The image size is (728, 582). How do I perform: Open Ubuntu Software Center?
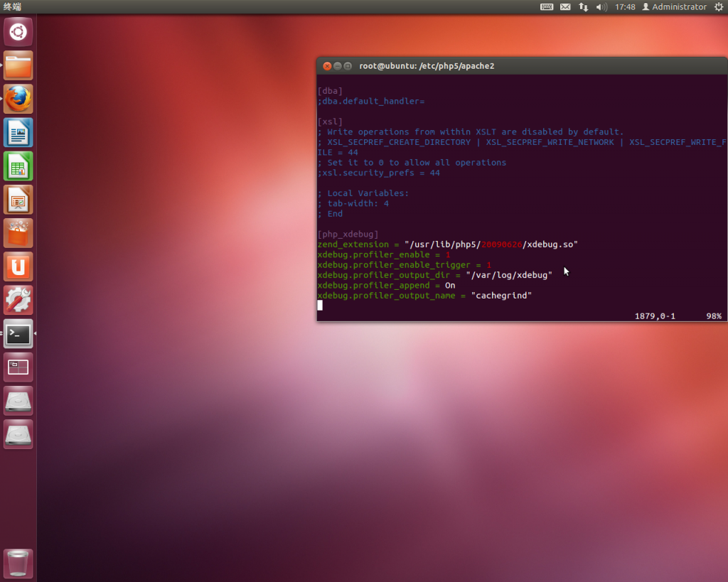[x=18, y=232]
